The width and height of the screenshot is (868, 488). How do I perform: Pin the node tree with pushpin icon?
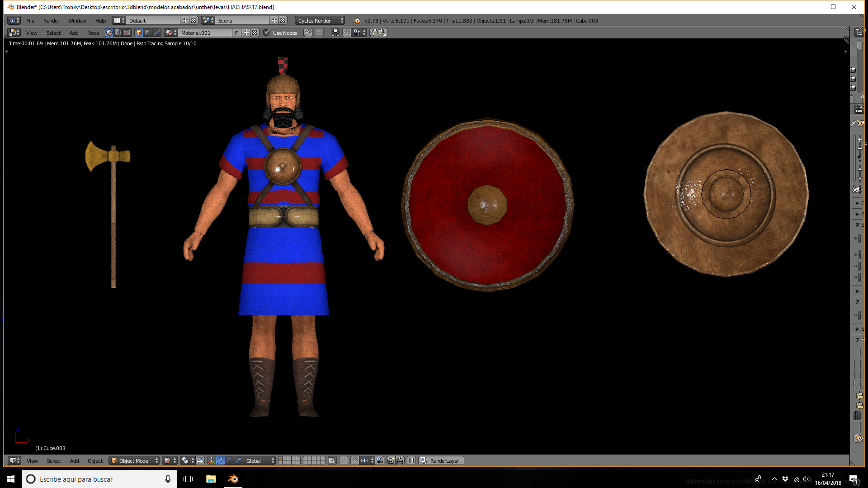307,33
